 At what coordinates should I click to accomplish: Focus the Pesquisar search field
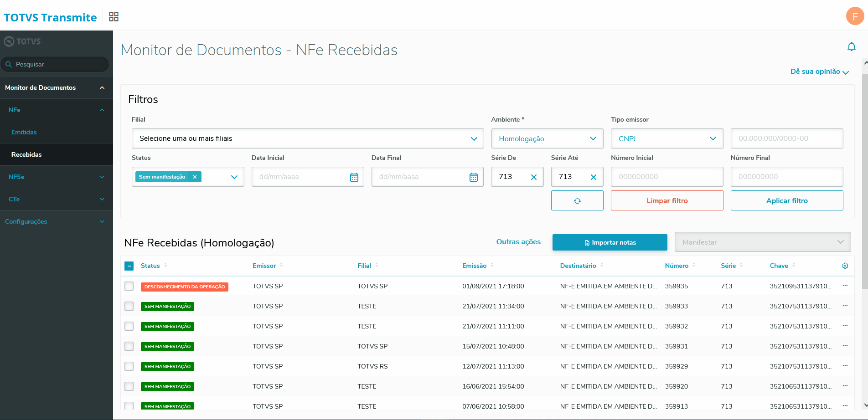55,64
